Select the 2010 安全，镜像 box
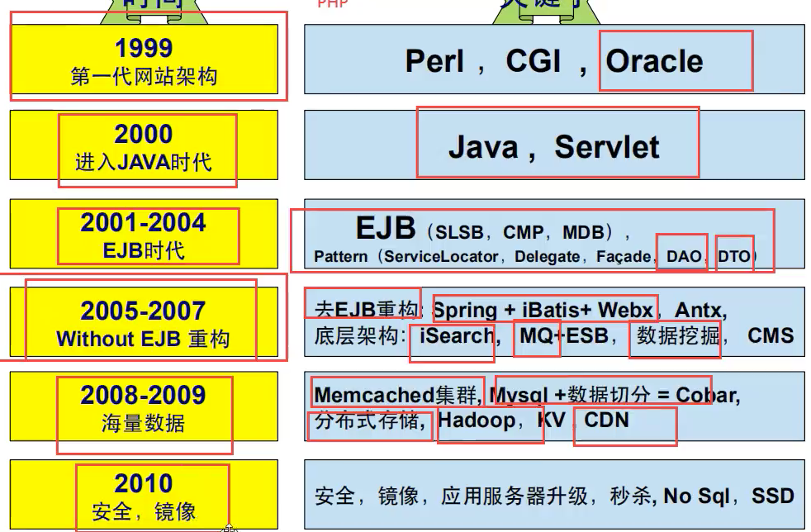The image size is (811, 532). 144,494
